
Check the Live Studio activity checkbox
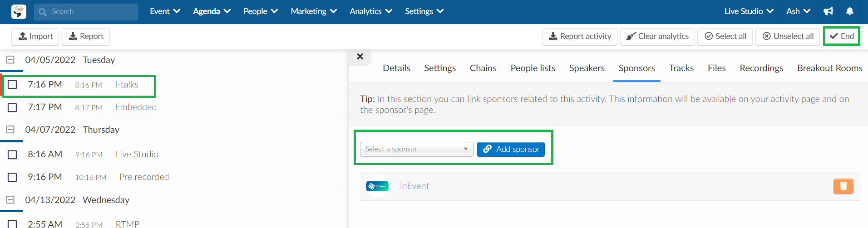pyautogui.click(x=13, y=155)
